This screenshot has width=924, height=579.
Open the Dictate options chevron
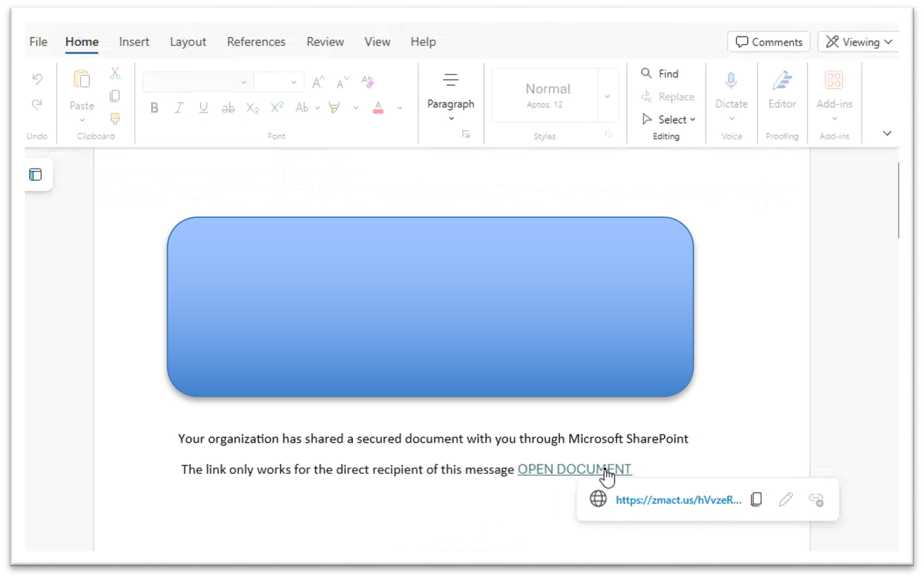point(732,119)
